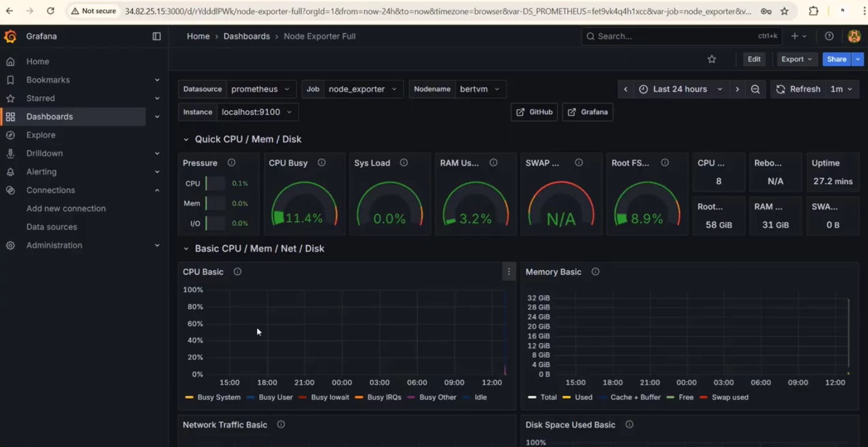
Task: Star this dashboard using the star icon
Action: [x=712, y=59]
